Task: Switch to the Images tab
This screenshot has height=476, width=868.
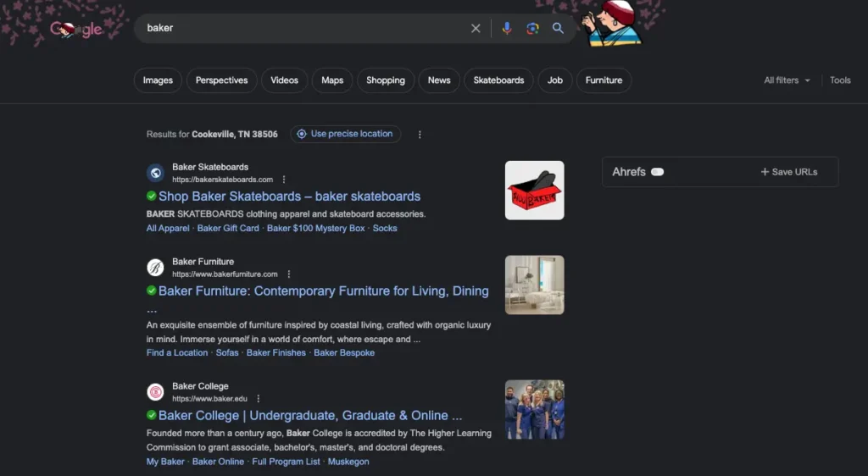Action: (x=158, y=80)
